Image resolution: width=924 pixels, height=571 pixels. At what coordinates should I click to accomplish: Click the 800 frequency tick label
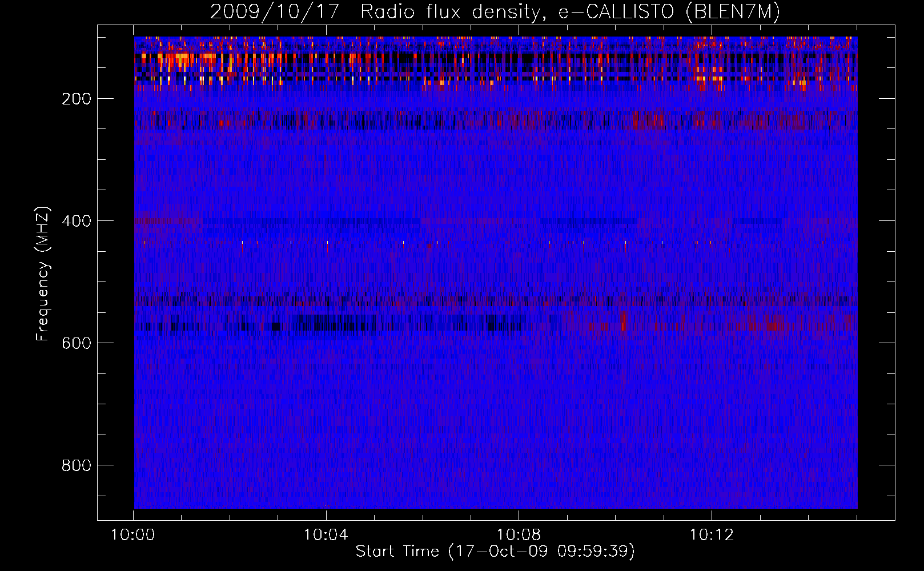(77, 465)
